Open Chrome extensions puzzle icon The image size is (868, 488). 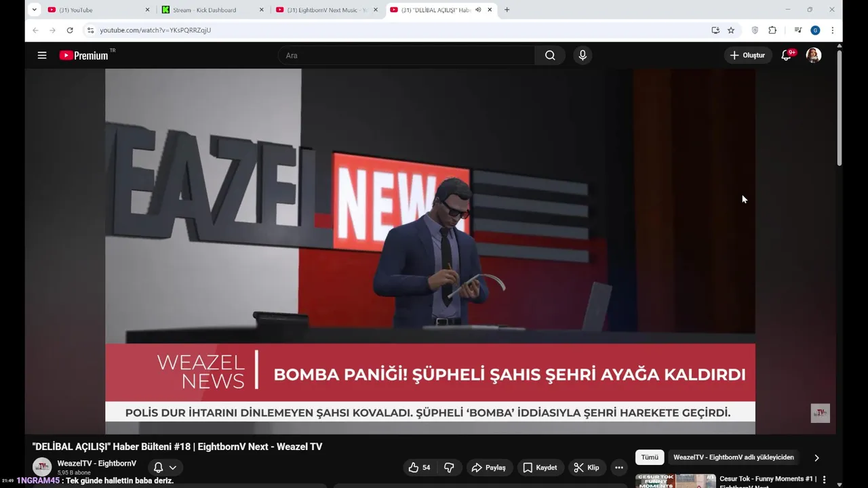pos(772,30)
